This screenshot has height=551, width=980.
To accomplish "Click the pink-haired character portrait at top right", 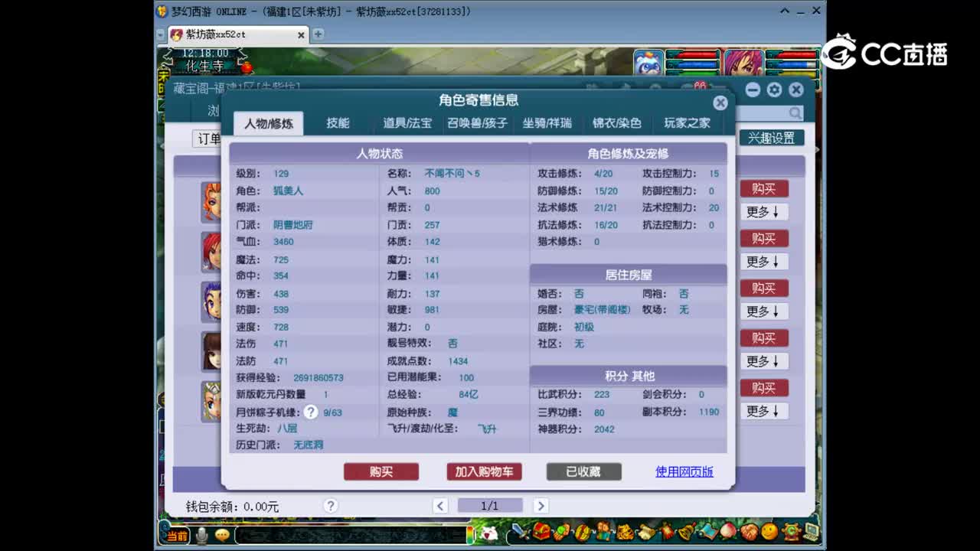I will point(743,63).
